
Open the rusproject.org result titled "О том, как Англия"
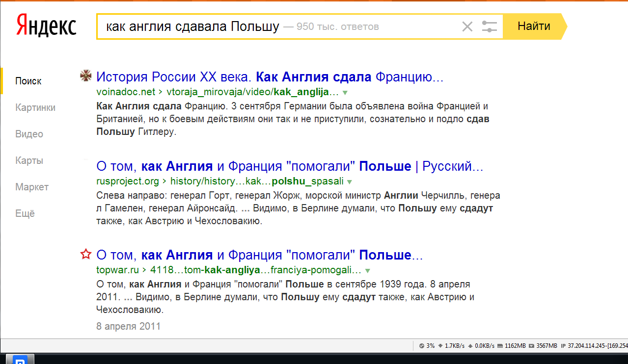coord(290,166)
